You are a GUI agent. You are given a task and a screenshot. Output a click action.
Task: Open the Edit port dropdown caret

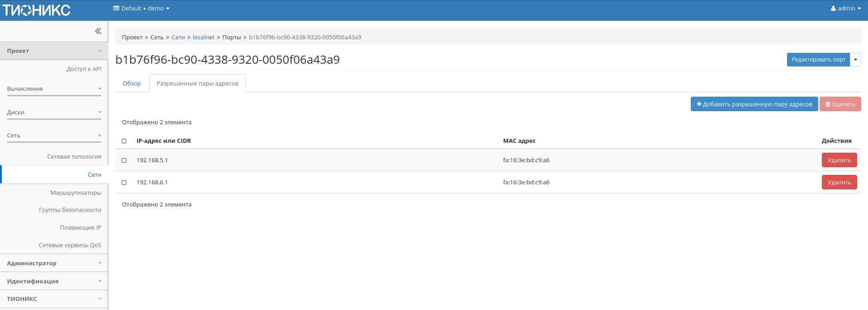tap(855, 60)
